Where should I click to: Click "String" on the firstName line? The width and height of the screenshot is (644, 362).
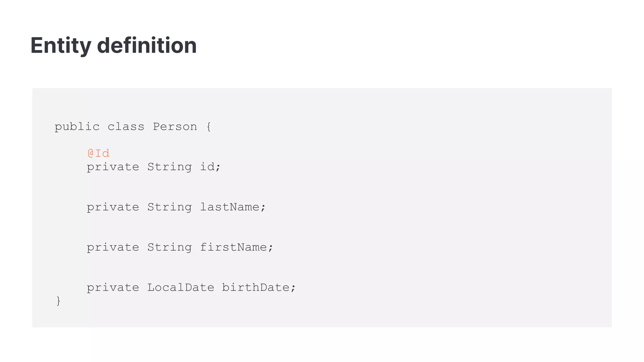[169, 247]
